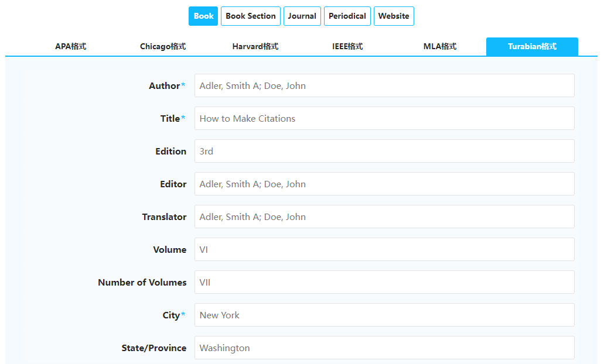Image resolution: width=604 pixels, height=364 pixels.
Task: Focus the State/Province text field
Action: click(x=384, y=348)
